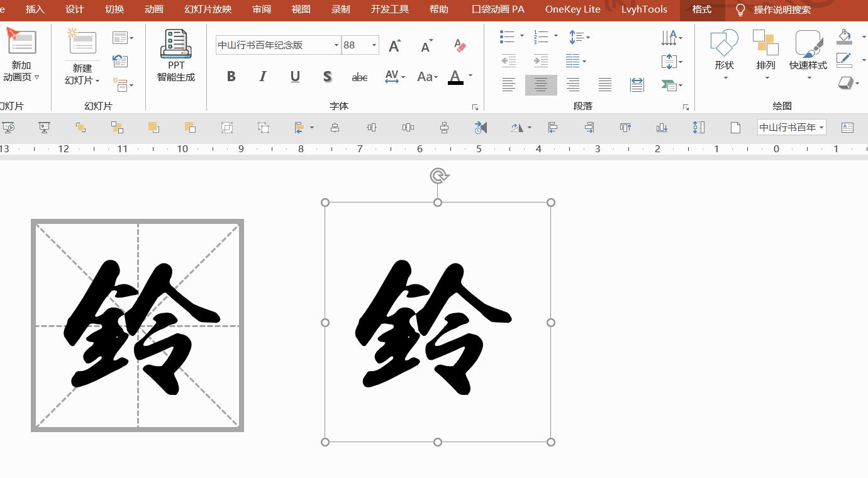Click the center alignment button in paragraph group
The height and width of the screenshot is (478, 868).
click(541, 84)
